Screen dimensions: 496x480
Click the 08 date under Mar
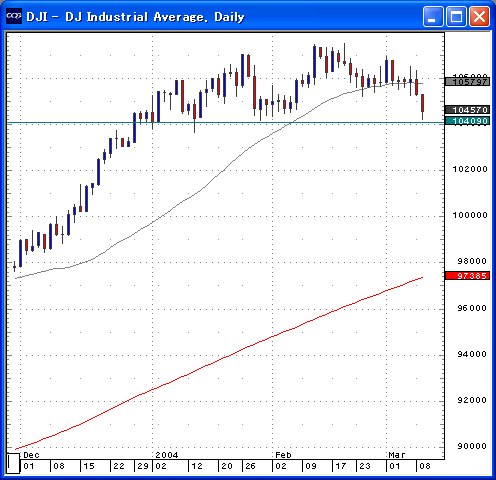click(x=425, y=466)
